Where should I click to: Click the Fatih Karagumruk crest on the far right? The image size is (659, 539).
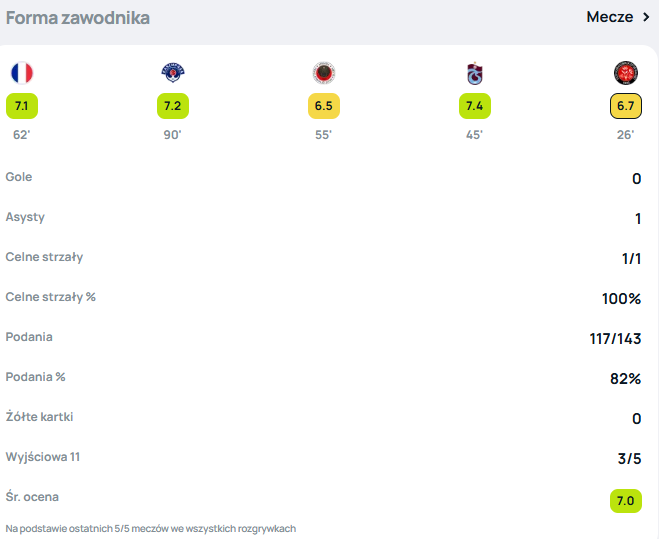(626, 73)
